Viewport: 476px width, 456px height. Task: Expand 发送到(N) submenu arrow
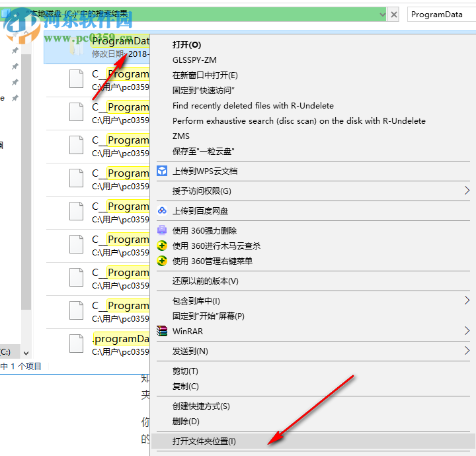click(467, 351)
